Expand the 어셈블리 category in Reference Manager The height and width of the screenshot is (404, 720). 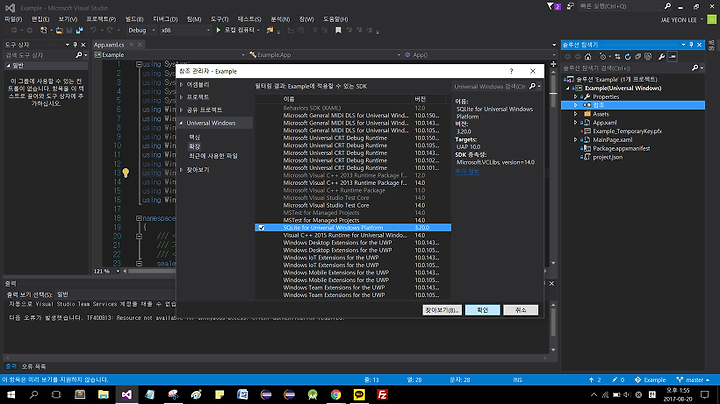182,84
